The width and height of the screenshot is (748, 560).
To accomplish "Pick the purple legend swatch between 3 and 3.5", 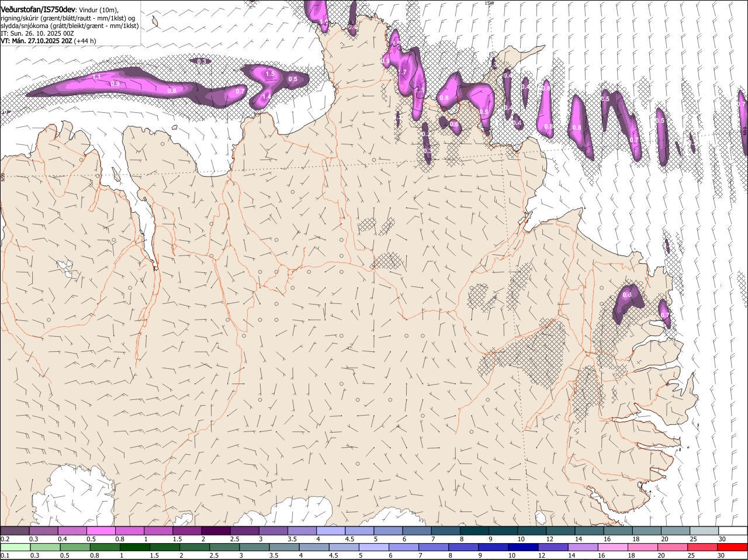I will [273, 530].
